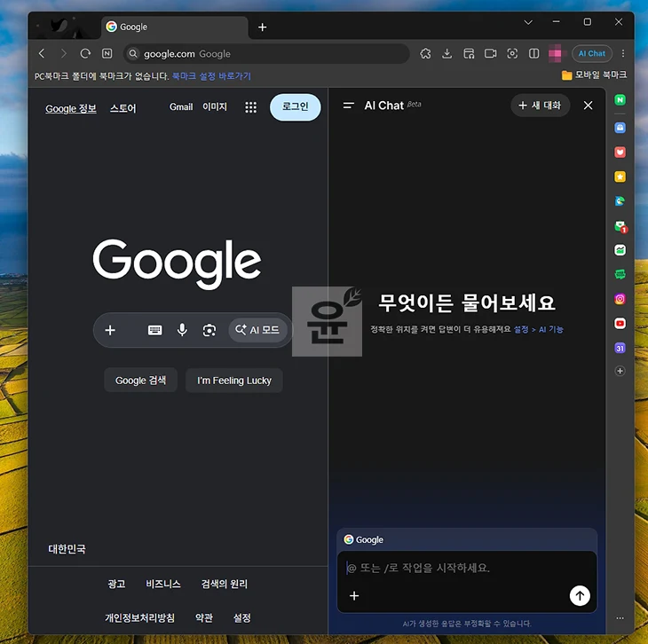Open 설정 > AI 기능 link
The width and height of the screenshot is (648, 644).
click(x=538, y=329)
